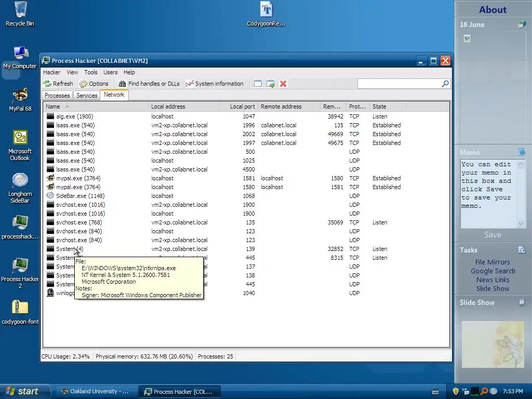This screenshot has width=532, height=399.
Task: Click Processes: 25 status bar entry
Action: click(216, 356)
